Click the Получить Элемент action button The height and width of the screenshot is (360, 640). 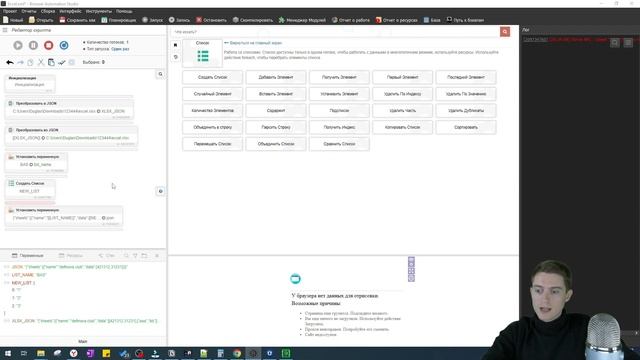339,77
